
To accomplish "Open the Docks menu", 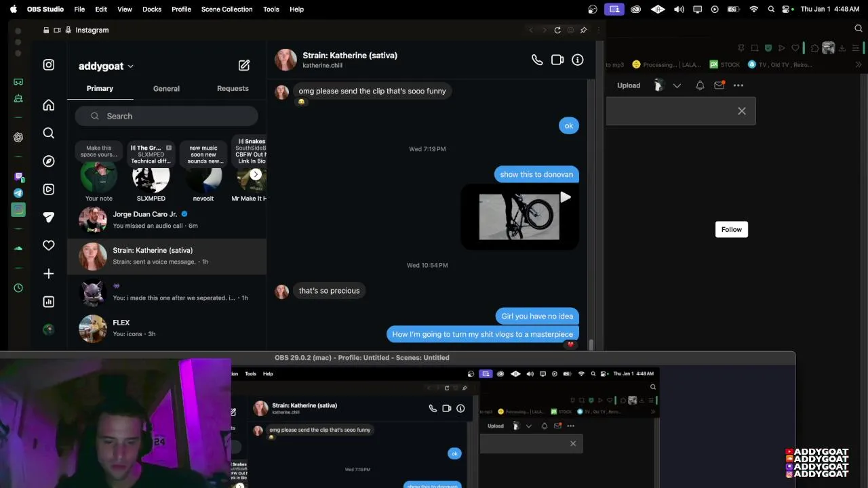I will [152, 9].
